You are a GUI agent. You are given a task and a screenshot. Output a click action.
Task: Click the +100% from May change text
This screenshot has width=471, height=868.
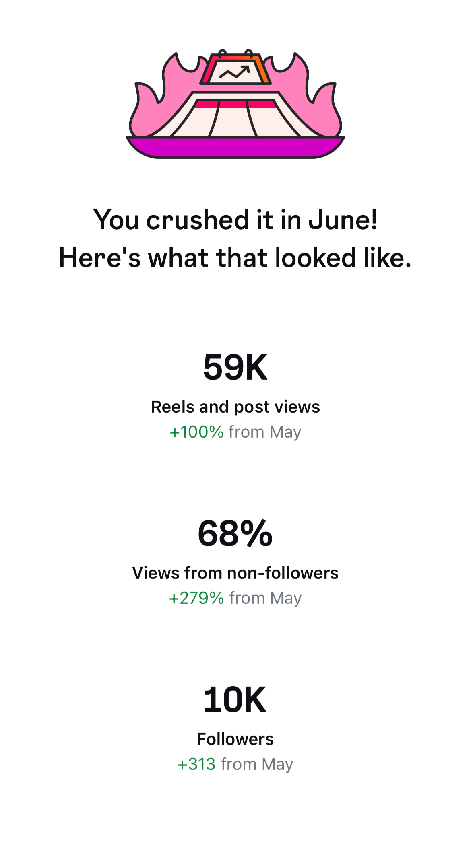coord(235,432)
